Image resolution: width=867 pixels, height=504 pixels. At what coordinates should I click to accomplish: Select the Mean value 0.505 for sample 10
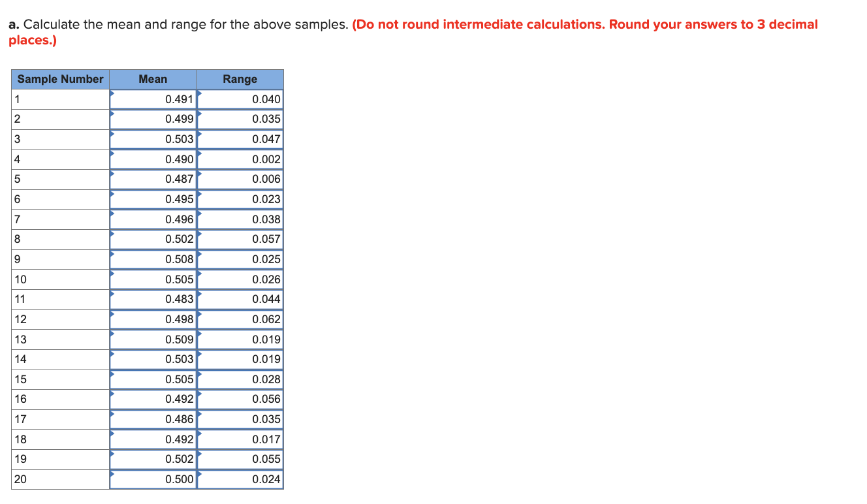[153, 279]
